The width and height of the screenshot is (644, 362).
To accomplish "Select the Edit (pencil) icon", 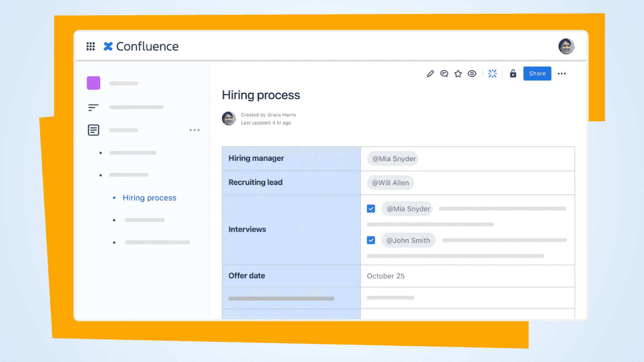I will pos(430,74).
